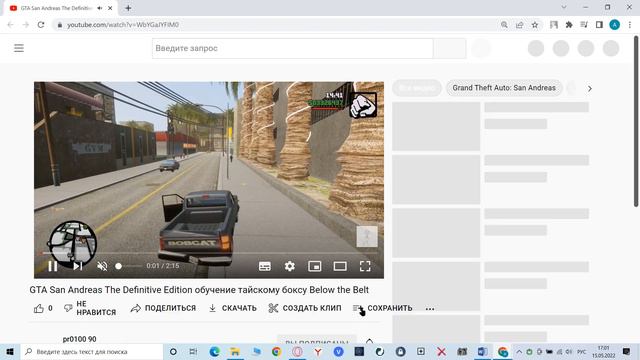Open the tab search dropdown arrow

[x=564, y=7]
